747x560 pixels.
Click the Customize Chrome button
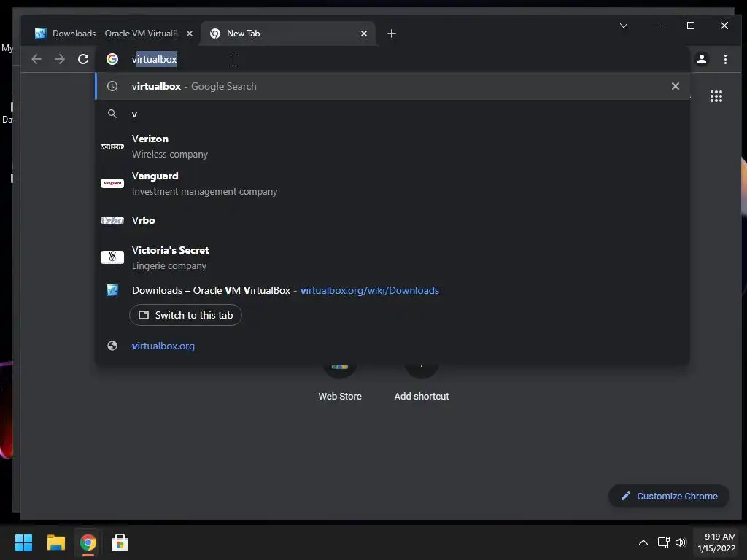tap(669, 496)
